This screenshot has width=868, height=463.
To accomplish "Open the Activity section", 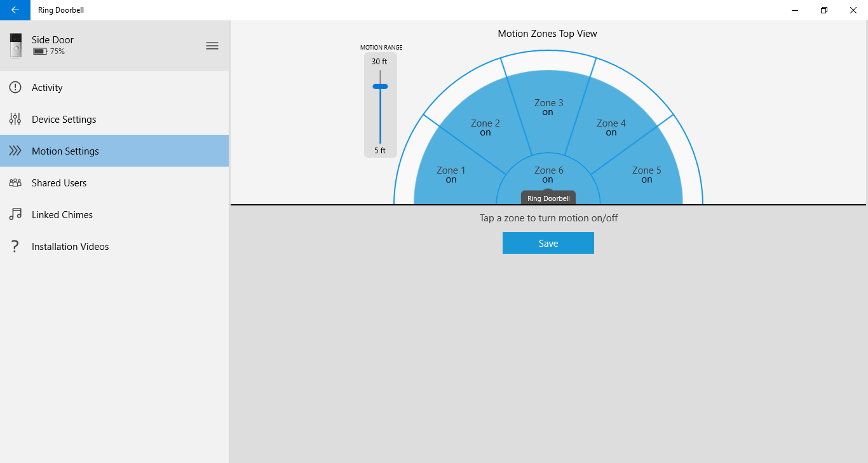I will [x=114, y=87].
